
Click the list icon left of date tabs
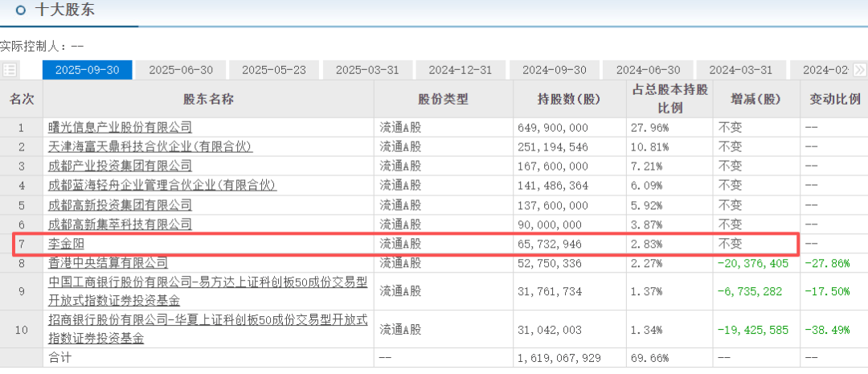pyautogui.click(x=10, y=70)
